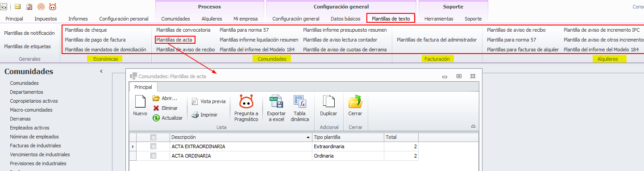This screenshot has width=644, height=171.
Task: Open the Informes tab
Action: click(78, 19)
